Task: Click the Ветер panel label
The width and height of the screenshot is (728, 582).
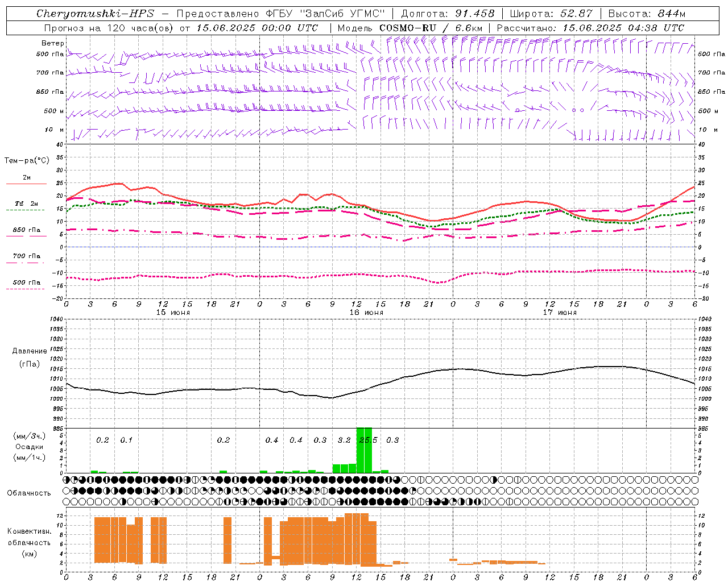Action: [53, 43]
